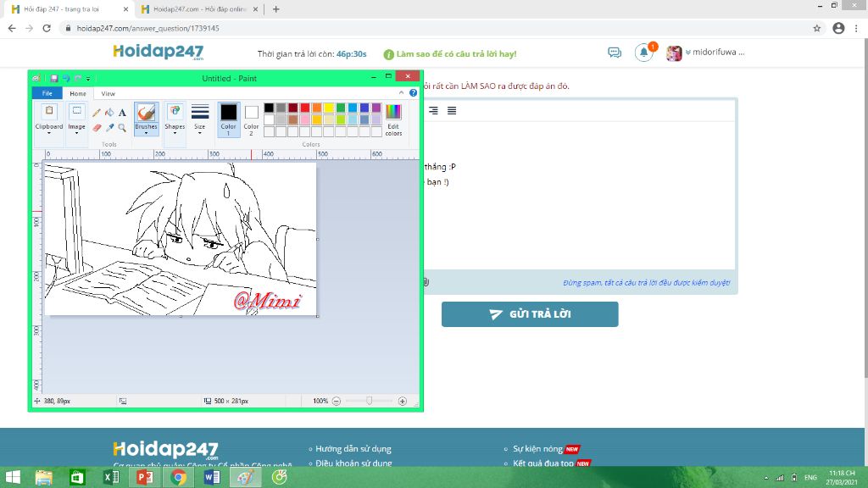Click inside the answer text editor area
The height and width of the screenshot is (488, 868).
[x=580, y=196]
